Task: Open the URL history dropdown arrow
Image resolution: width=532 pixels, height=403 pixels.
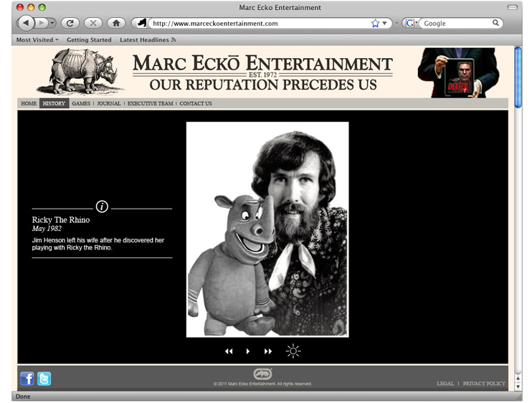Action: (385, 23)
